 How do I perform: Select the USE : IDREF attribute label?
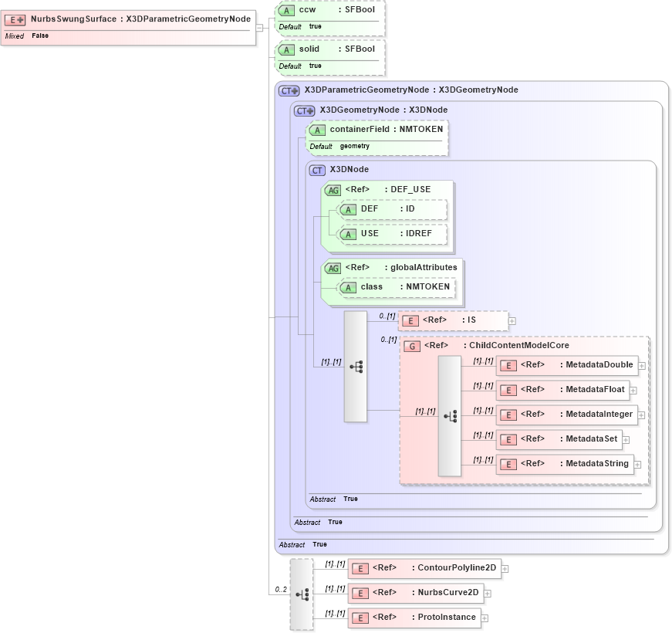[x=397, y=233]
